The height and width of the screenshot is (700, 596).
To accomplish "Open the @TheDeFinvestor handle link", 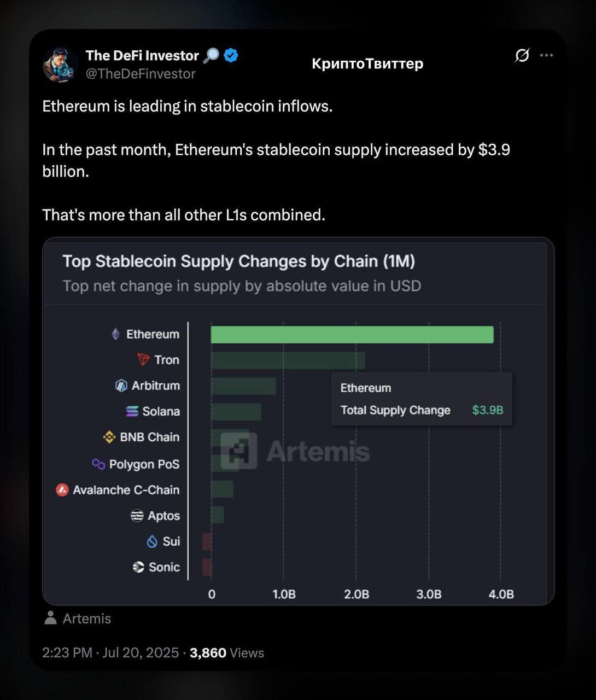I will 141,74.
